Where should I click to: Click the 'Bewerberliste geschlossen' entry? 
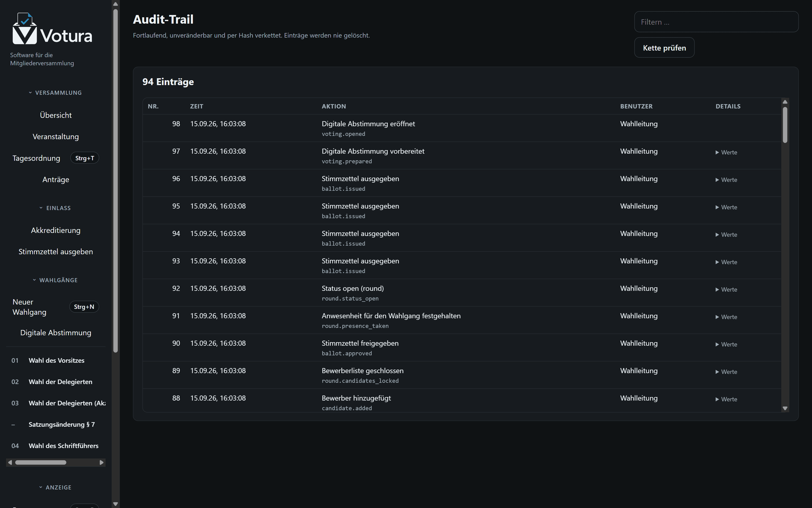362,371
